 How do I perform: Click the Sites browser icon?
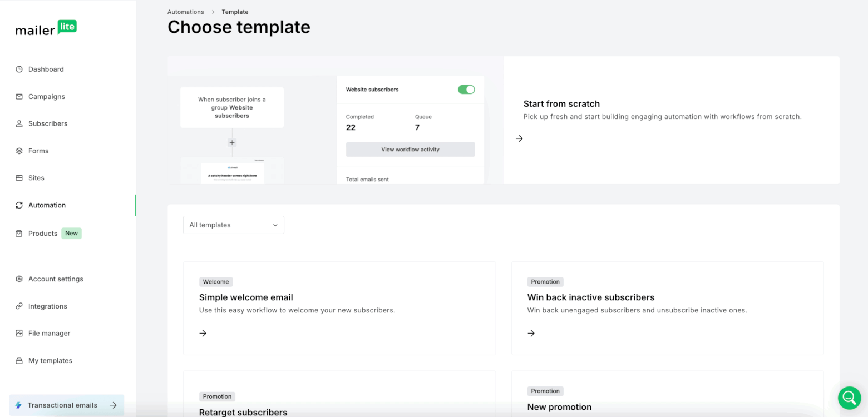(19, 178)
